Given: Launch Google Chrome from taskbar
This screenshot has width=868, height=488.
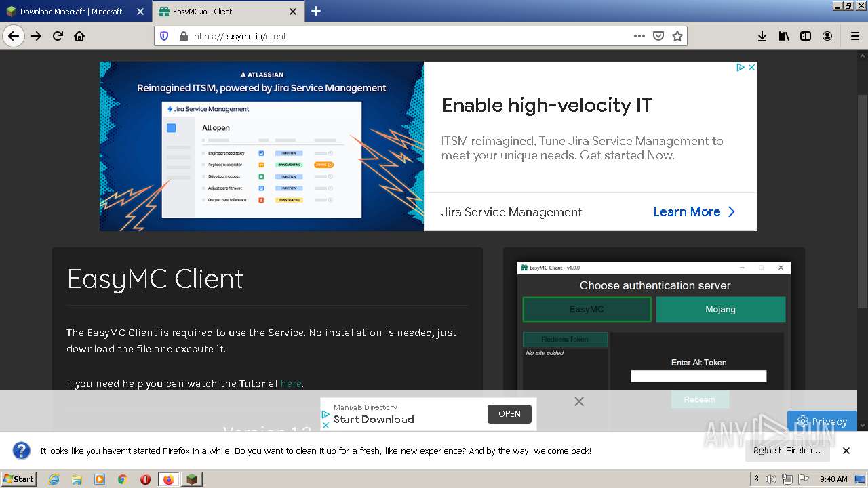Looking at the screenshot, I should 123,479.
